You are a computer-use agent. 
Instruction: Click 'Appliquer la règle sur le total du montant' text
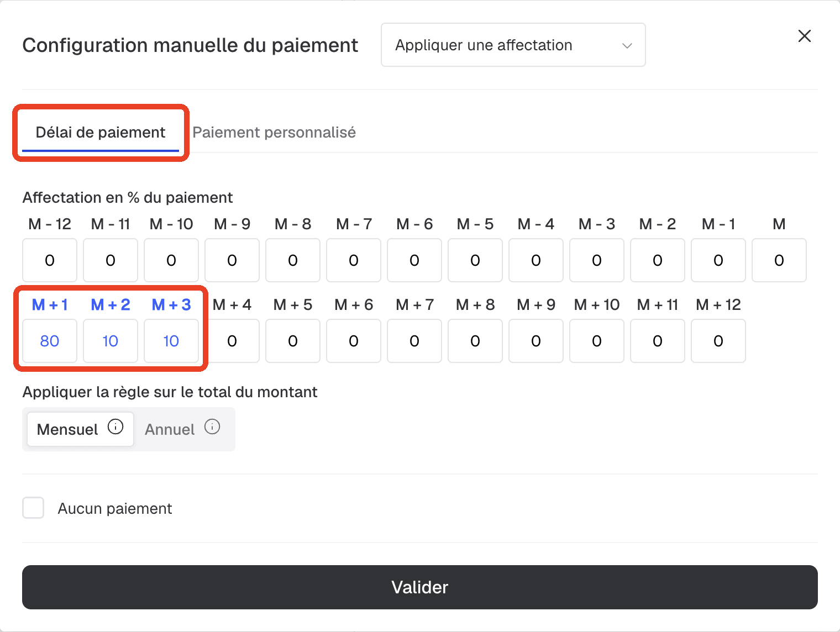pyautogui.click(x=170, y=392)
